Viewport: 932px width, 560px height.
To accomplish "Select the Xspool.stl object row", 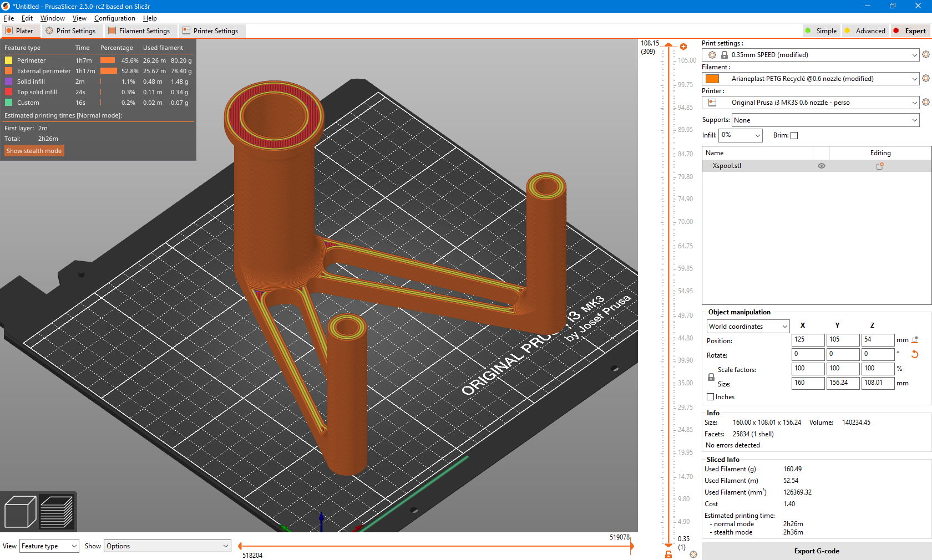I will (x=817, y=166).
